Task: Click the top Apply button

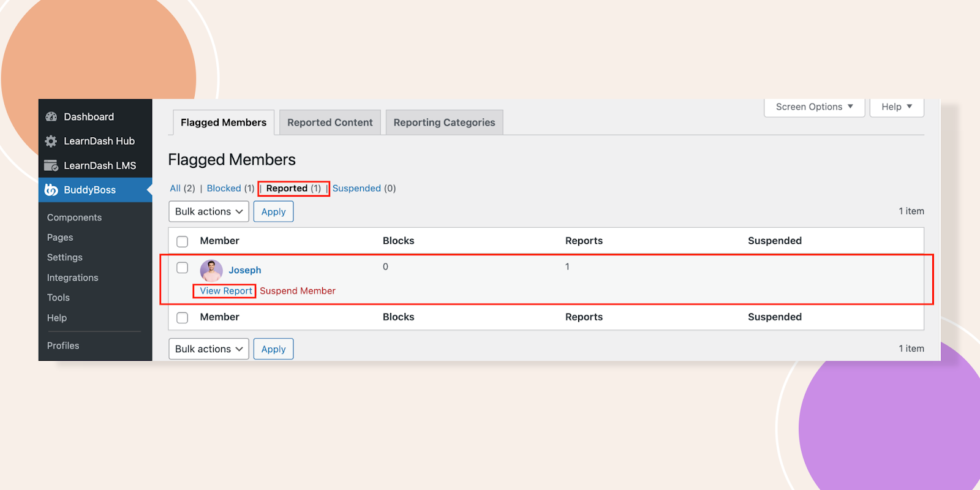Action: click(273, 211)
